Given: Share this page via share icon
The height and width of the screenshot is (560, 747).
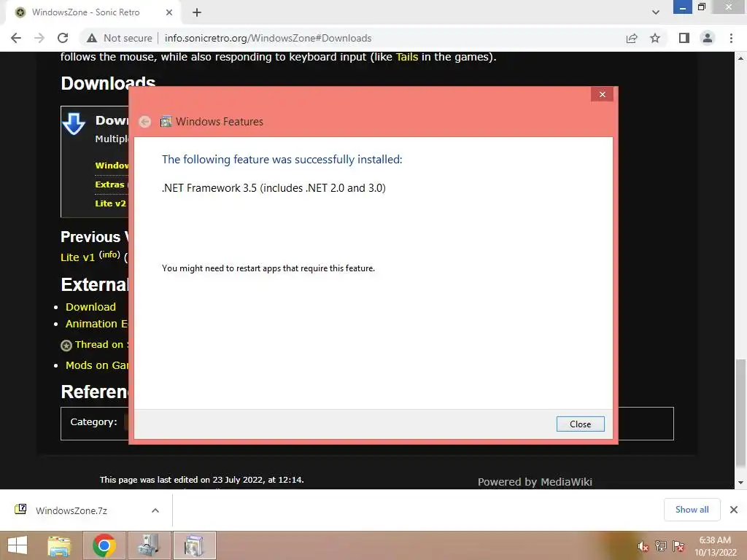Looking at the screenshot, I should click(x=632, y=38).
